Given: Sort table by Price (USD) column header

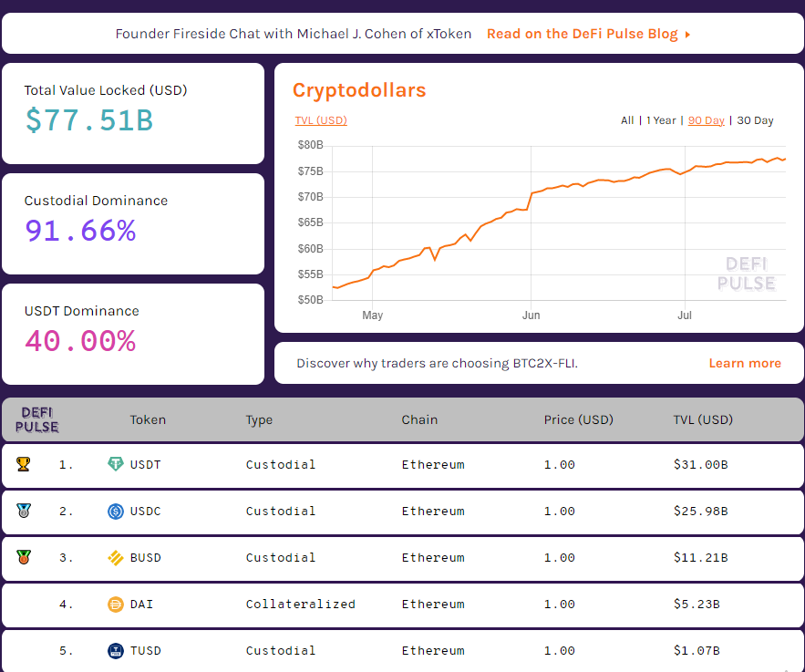Looking at the screenshot, I should pos(579,420).
